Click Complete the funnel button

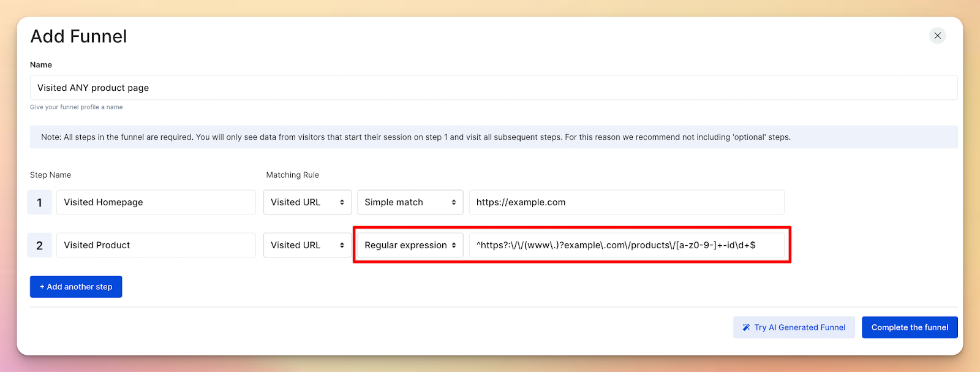pos(910,327)
